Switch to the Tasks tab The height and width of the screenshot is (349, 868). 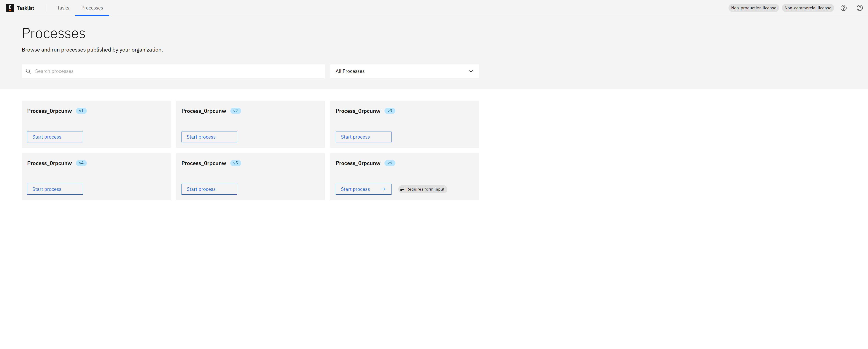click(63, 8)
